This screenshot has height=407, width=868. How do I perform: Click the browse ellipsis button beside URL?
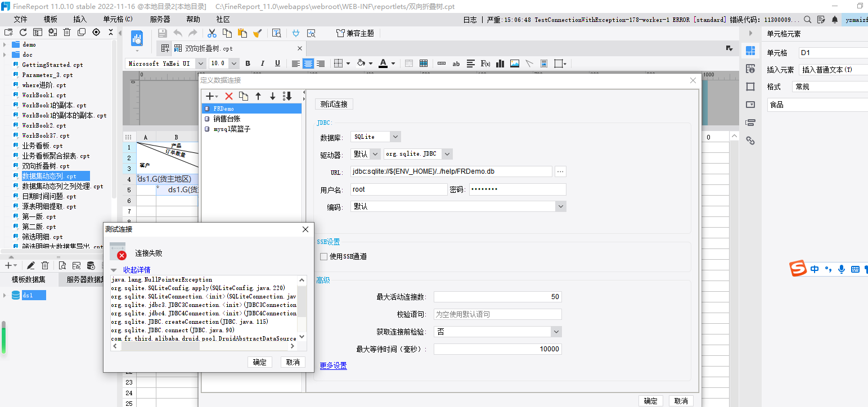[560, 171]
